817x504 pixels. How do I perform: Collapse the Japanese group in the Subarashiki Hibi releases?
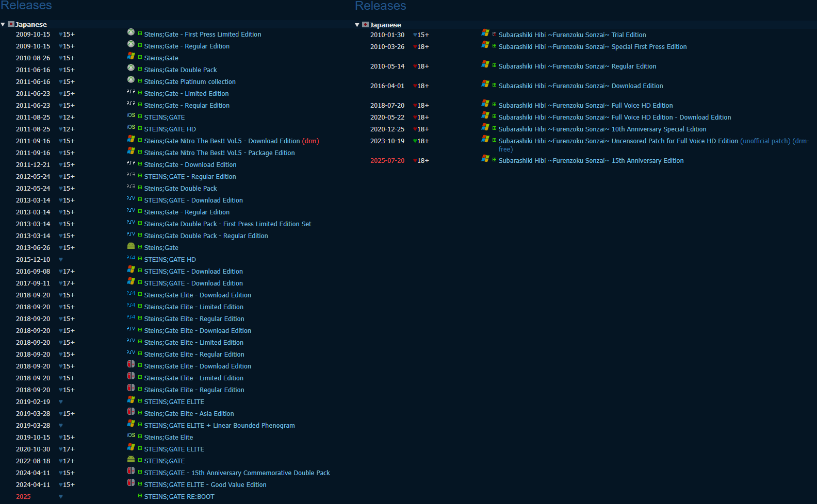[x=357, y=25]
